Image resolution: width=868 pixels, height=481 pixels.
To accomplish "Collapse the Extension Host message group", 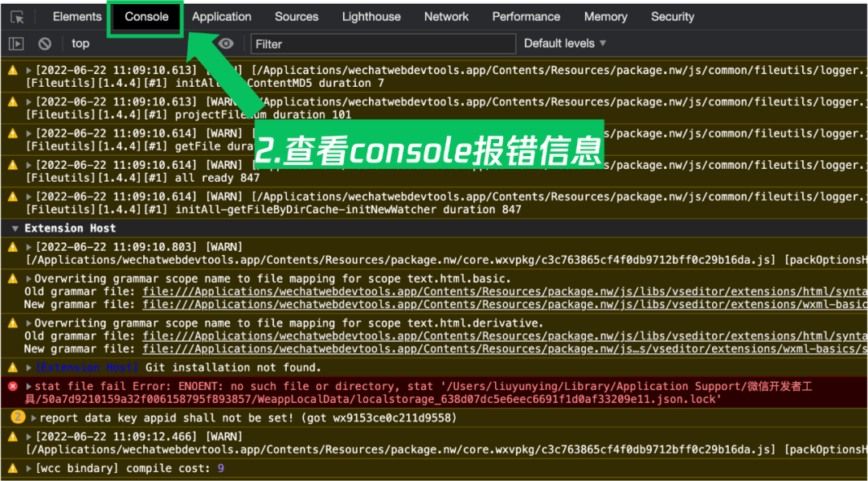I will click(15, 228).
